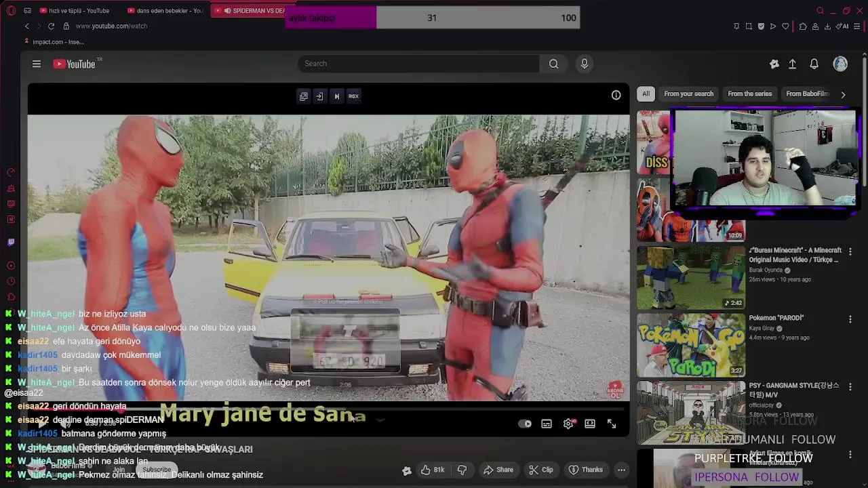Image resolution: width=868 pixels, height=488 pixels.
Task: Share the video
Action: 498,470
